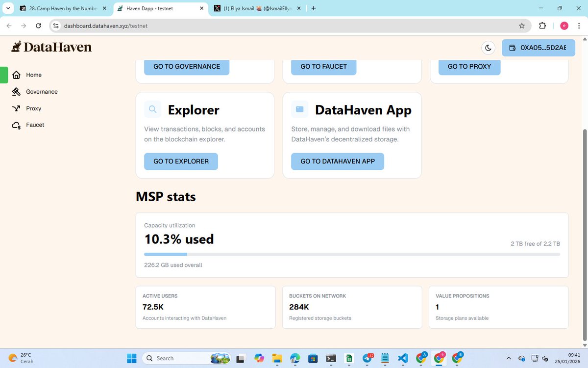Click the 2 TB free of 2.2 TB text
The image size is (588, 368).
pyautogui.click(x=535, y=244)
